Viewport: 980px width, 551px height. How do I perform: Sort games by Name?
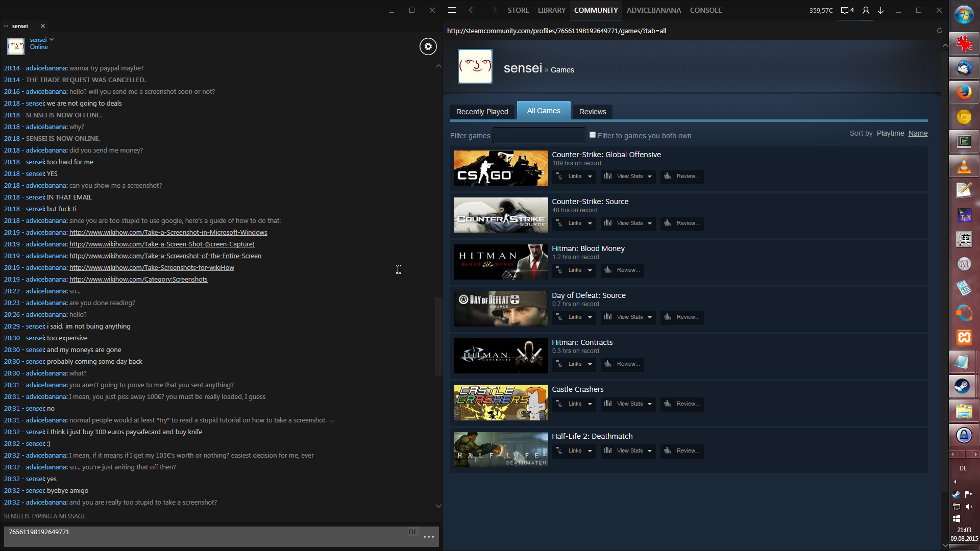pyautogui.click(x=918, y=133)
